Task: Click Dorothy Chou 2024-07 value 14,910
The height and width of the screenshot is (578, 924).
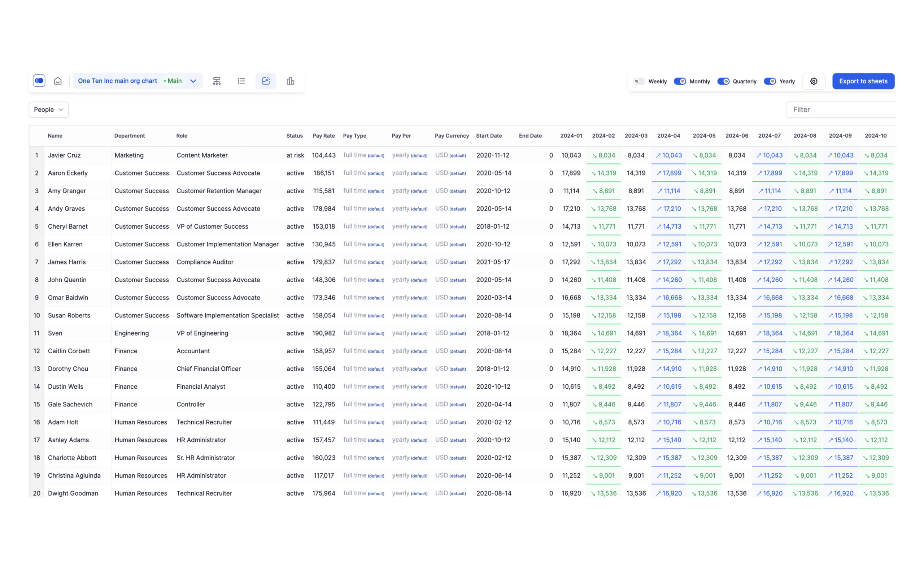Action: [769, 368]
